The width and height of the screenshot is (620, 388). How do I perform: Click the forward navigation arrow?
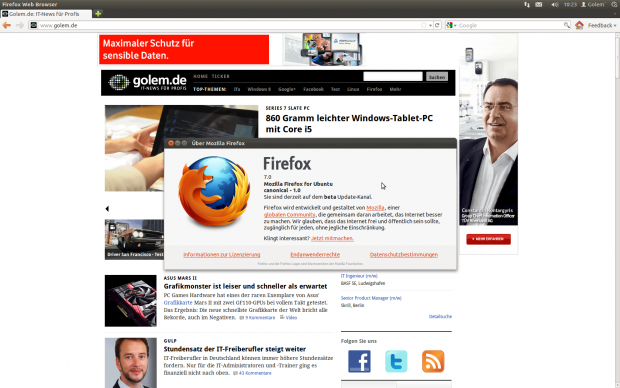[x=20, y=25]
